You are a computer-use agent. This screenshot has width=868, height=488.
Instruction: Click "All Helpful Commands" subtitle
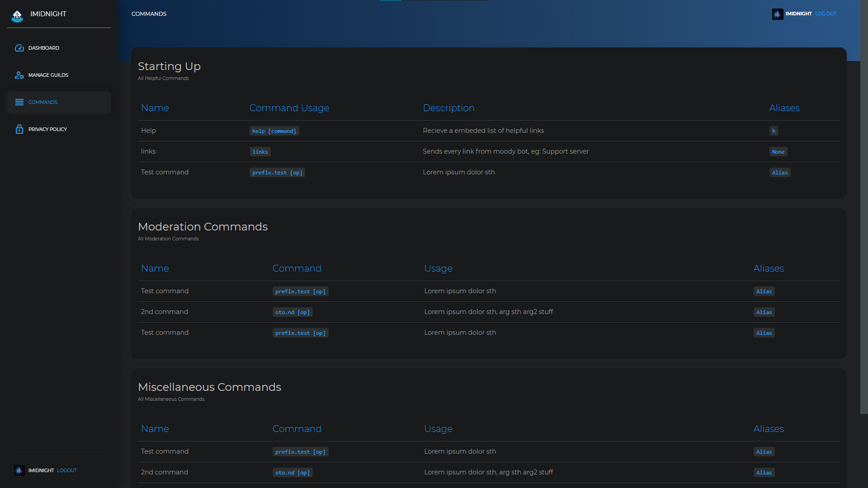[x=163, y=79]
